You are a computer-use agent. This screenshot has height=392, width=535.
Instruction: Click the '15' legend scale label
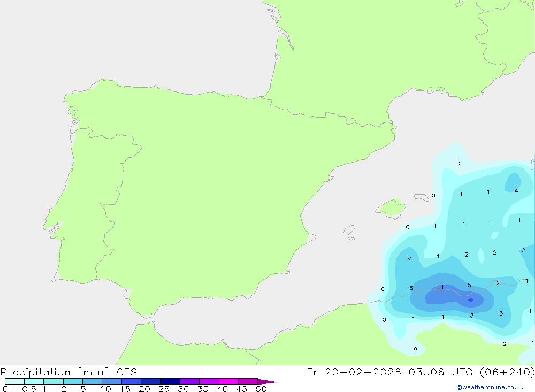coord(125,389)
